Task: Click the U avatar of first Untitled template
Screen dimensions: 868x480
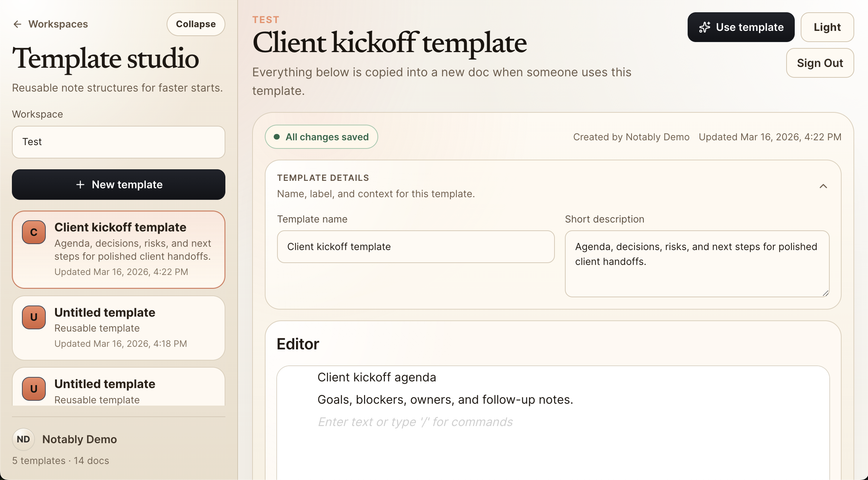Action: point(33,317)
